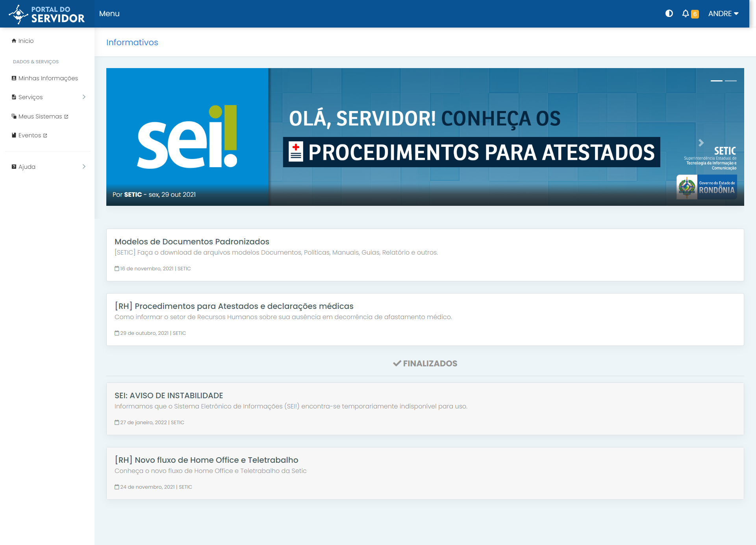The width and height of the screenshot is (756, 545).
Task: Select second carousel slide indicator
Action: click(731, 81)
